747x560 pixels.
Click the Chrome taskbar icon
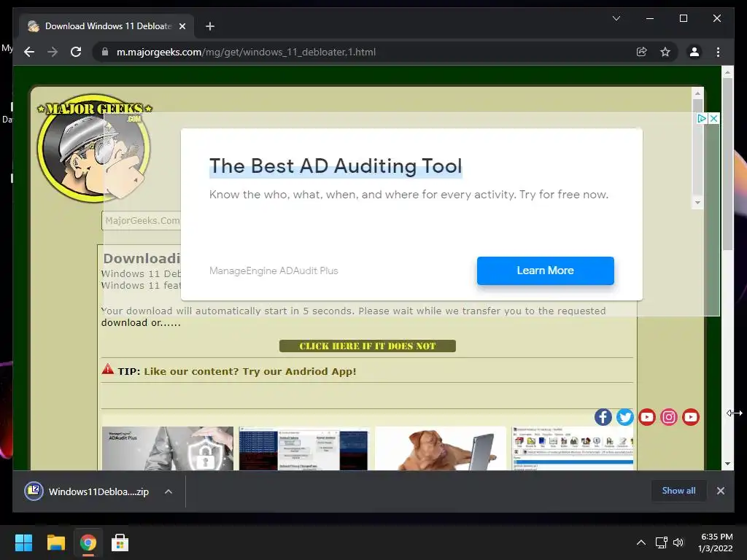88,542
